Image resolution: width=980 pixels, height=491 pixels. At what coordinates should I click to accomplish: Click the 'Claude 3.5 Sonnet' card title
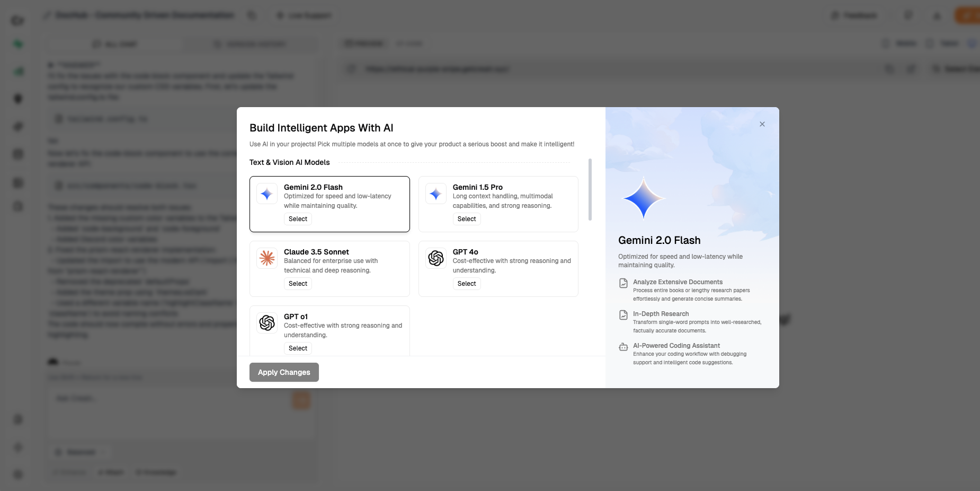(x=316, y=252)
